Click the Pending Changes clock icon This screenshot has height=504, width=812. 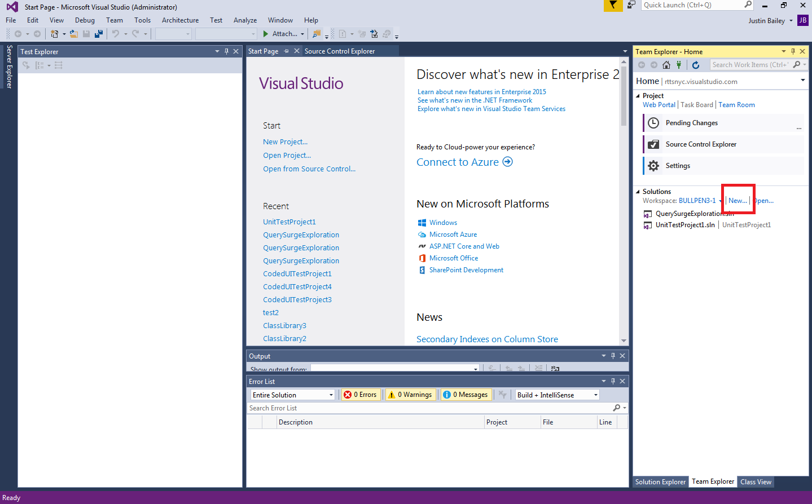pyautogui.click(x=653, y=123)
